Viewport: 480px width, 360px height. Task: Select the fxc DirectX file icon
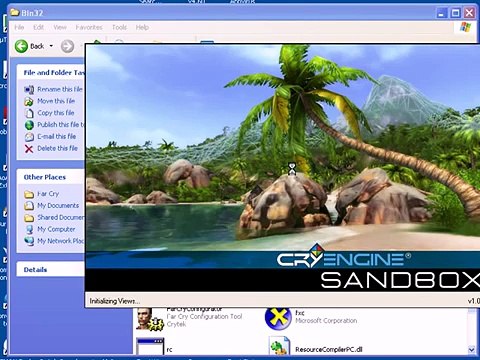(x=278, y=318)
